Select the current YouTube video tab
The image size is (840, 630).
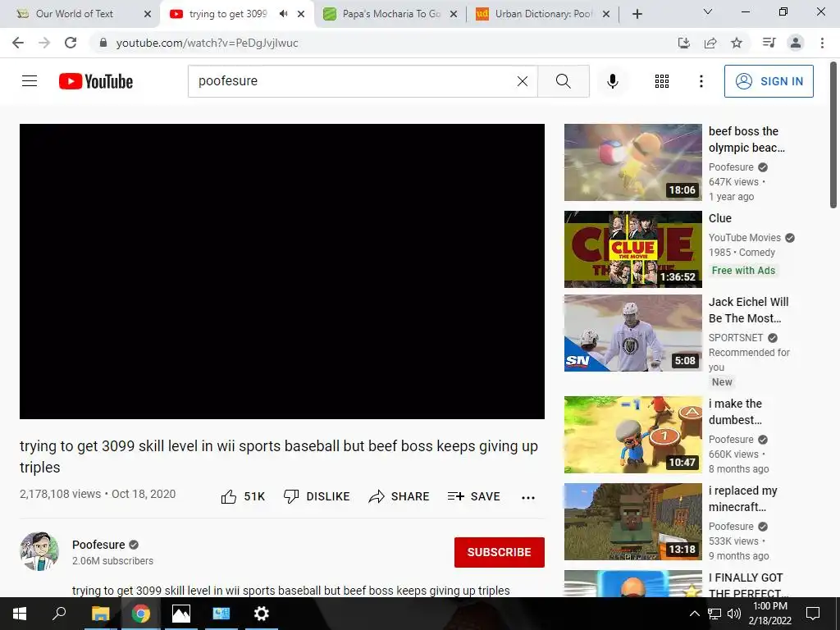(x=228, y=14)
